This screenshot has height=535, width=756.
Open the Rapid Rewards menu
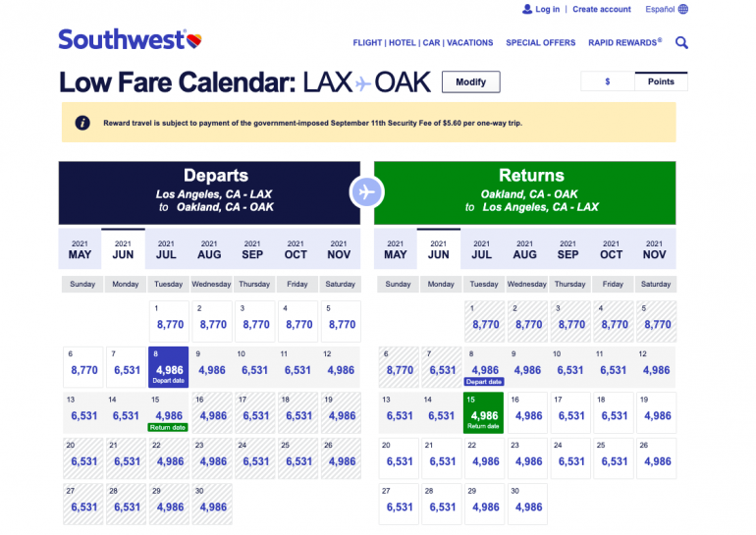[x=624, y=43]
